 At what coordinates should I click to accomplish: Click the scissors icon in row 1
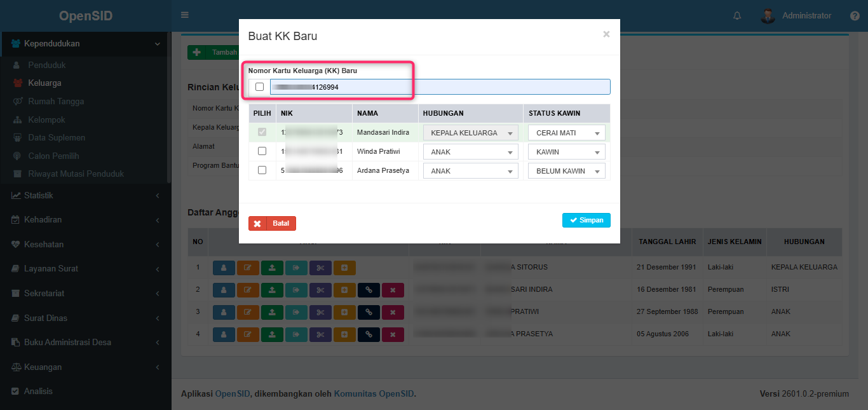(320, 268)
